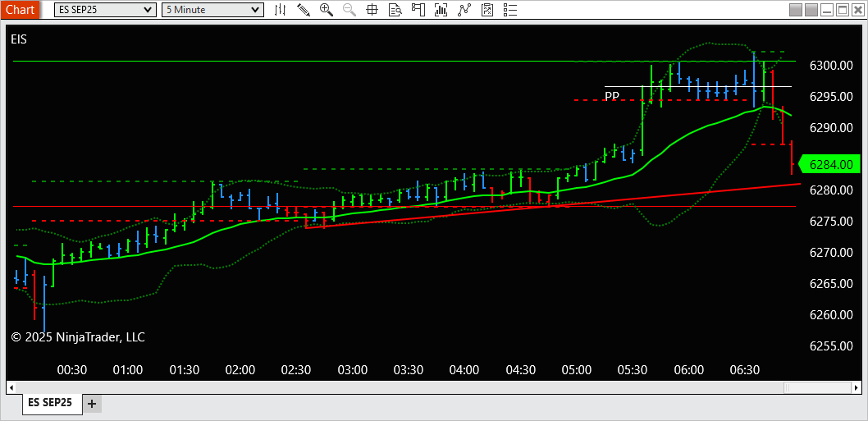Maximize the chart window
Viewport: 868px width, 421px height.
(842, 9)
